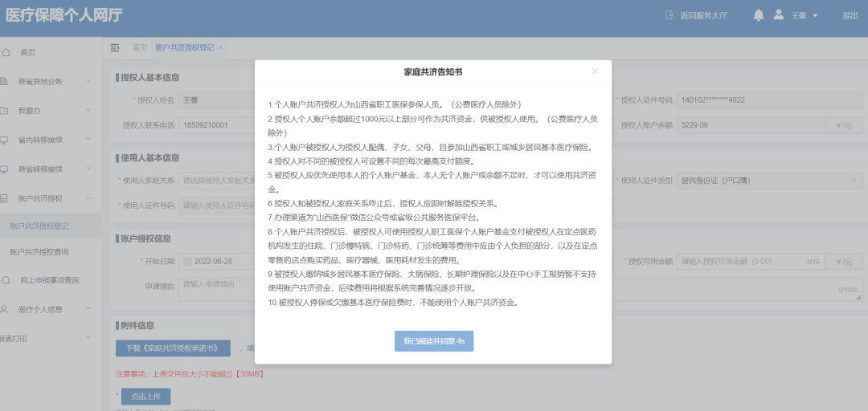Click the 医疗个人信息 person icon
The width and height of the screenshot is (868, 411).
click(6, 309)
